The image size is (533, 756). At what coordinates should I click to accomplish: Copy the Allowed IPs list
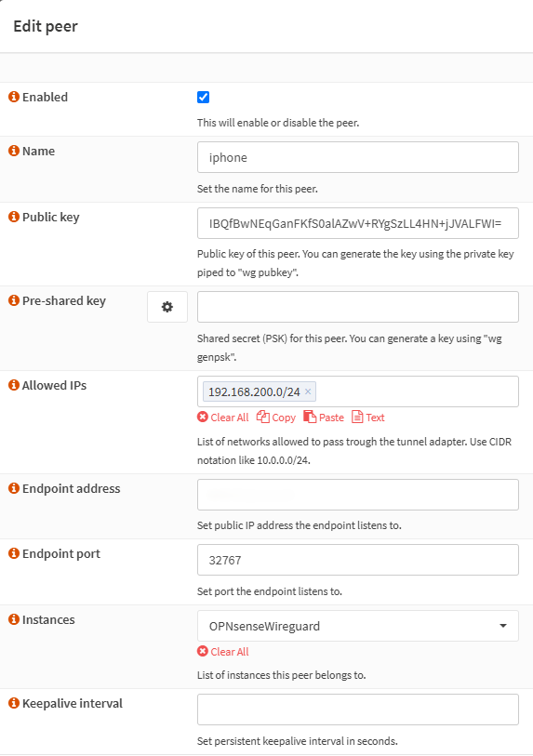coord(276,418)
